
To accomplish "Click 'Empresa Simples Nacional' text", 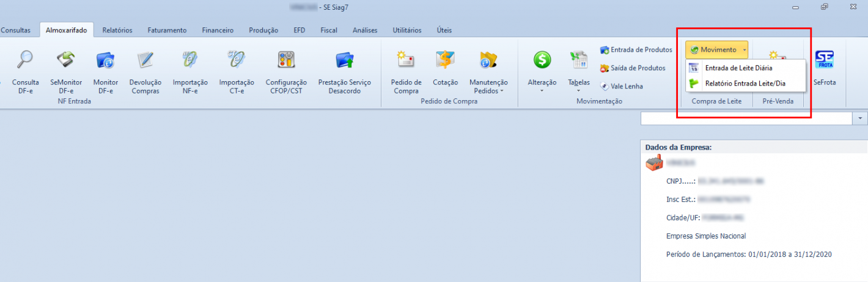I will coord(706,236).
